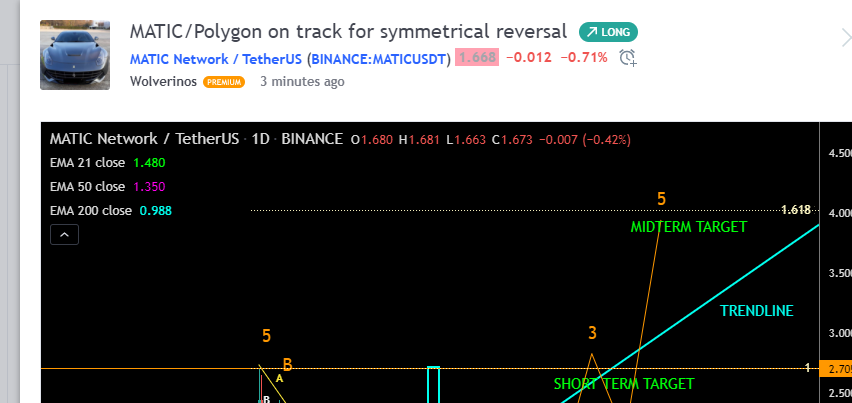Image resolution: width=852 pixels, height=403 pixels.
Task: Click the BINANCE:MATICUSDT ticker link
Action: pyautogui.click(x=377, y=58)
